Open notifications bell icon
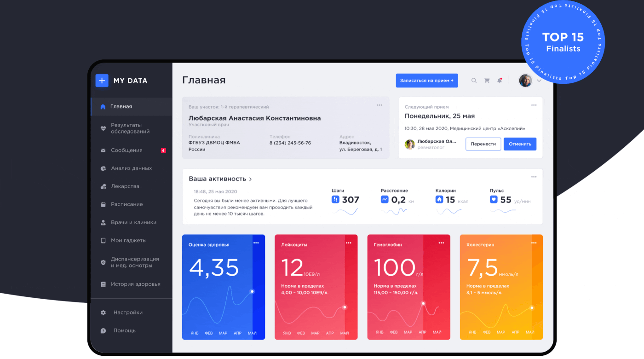The height and width of the screenshot is (359, 644). click(500, 81)
